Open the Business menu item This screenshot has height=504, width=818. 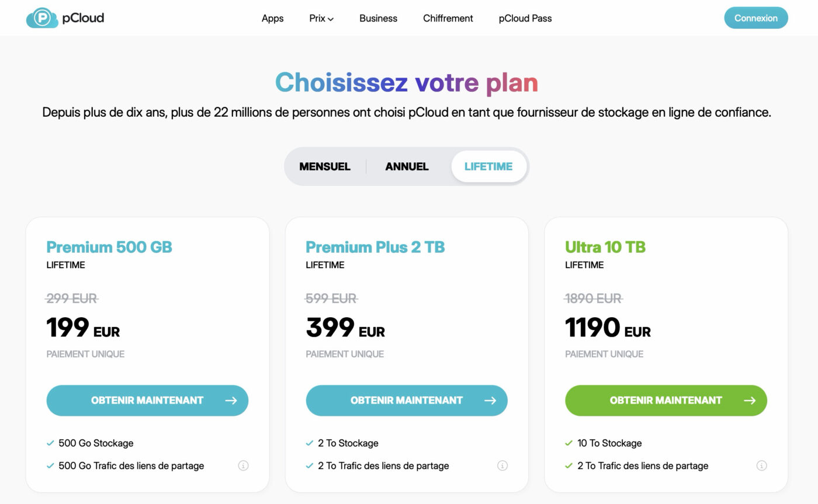[378, 18]
